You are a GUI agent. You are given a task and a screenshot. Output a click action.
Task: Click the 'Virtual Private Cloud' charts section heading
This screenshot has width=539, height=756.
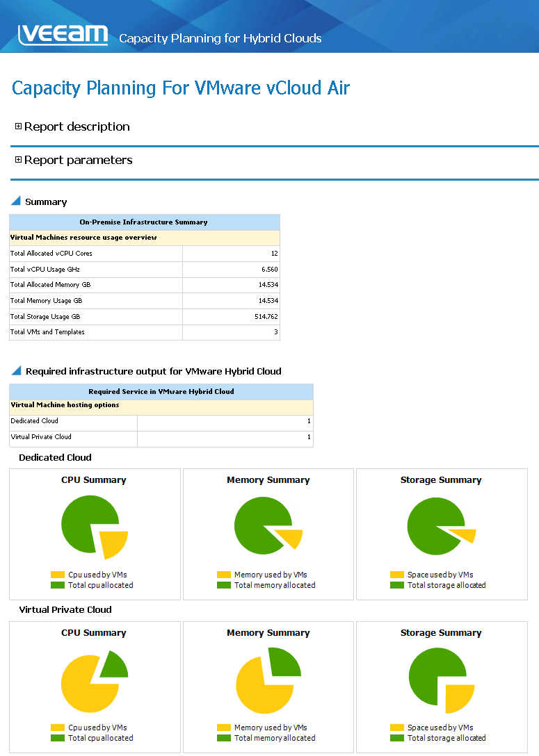tap(65, 610)
